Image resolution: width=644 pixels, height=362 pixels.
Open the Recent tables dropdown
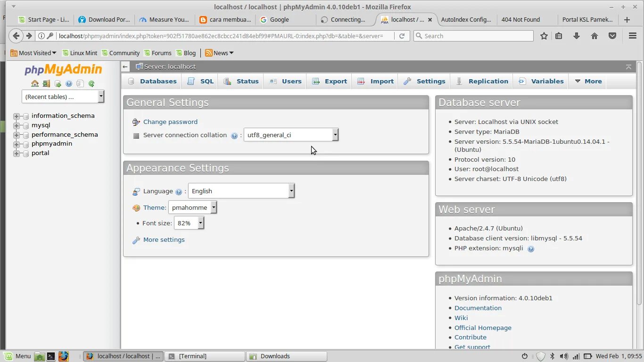point(63,97)
